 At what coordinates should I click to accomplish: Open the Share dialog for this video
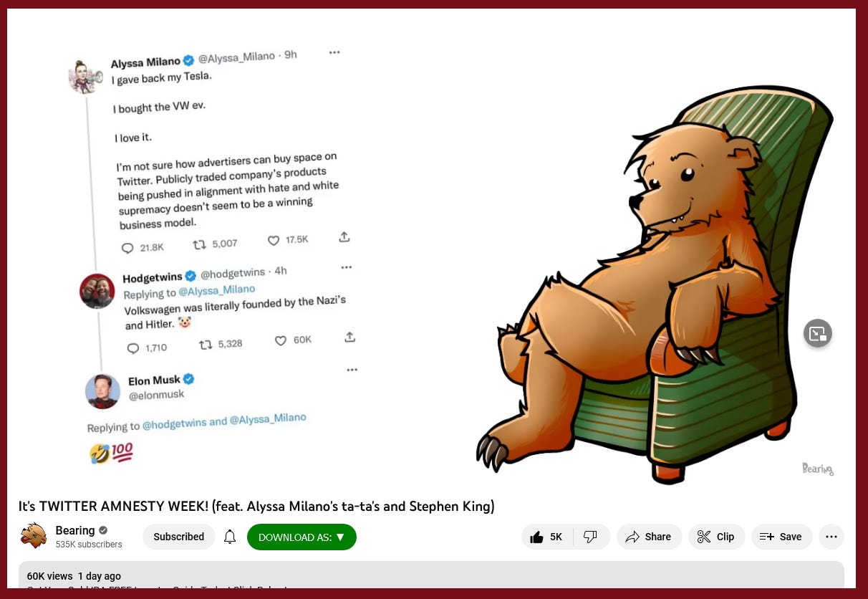coord(648,537)
